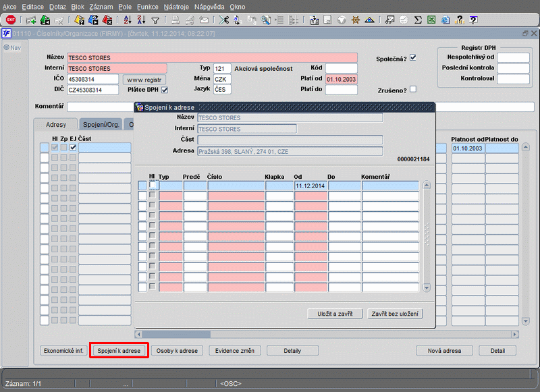Click the globe toolbar icon
The width and height of the screenshot is (540, 392).
342,20
